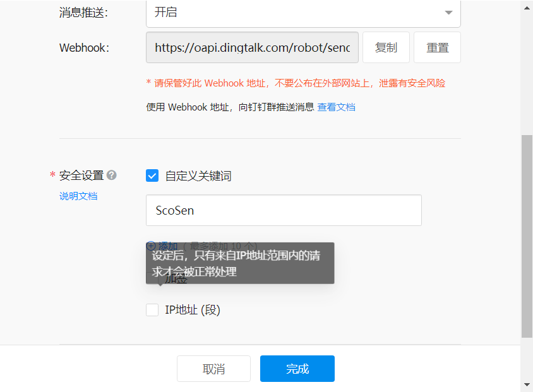This screenshot has height=392, width=533.
Task: Click the 添加 keyword link text
Action: click(168, 246)
